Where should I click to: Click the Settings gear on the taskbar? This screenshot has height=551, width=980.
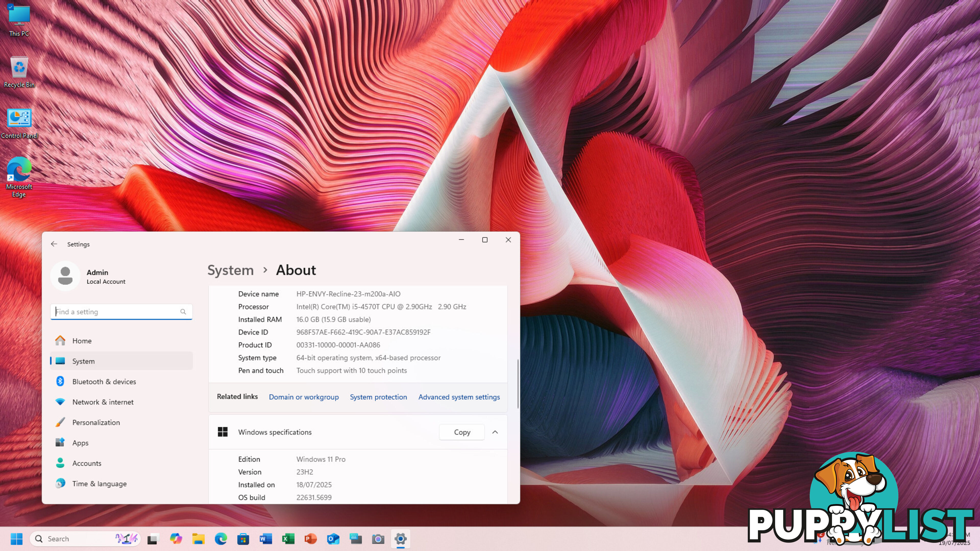tap(400, 539)
